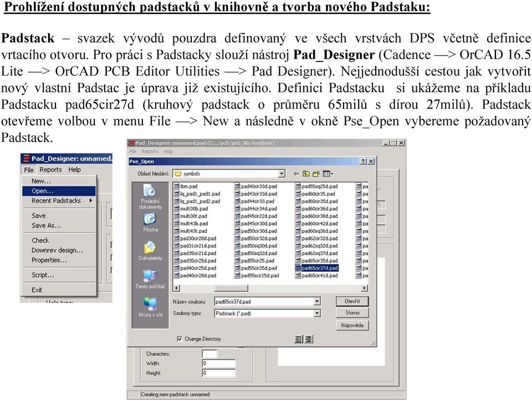Open the File menu in left screenshot

(x=29, y=170)
